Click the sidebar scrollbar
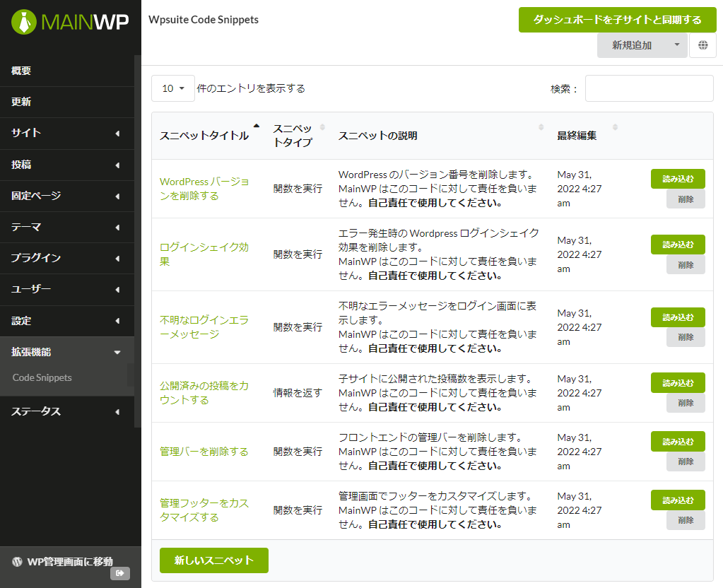 coord(137,241)
